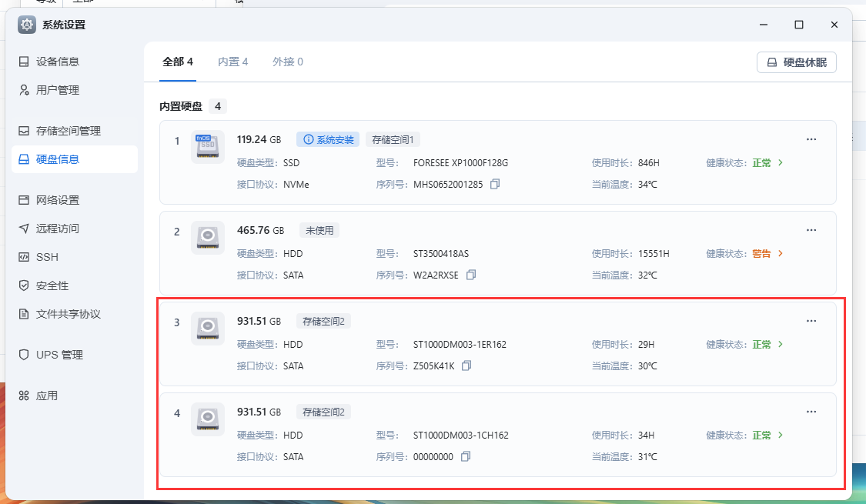The height and width of the screenshot is (504, 866).
Task: Copy serial number MHS0652001285
Action: coord(495,184)
